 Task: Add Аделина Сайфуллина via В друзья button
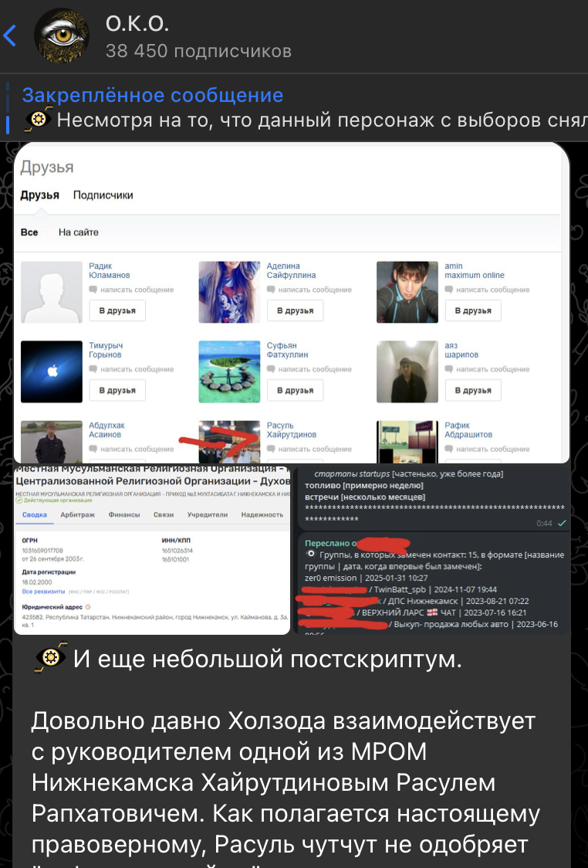coord(296,310)
